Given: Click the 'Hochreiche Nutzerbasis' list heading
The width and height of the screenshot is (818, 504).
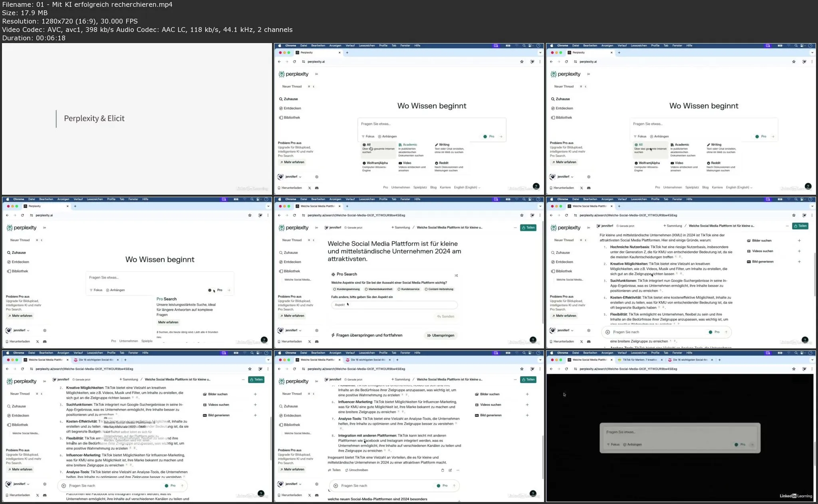Looking at the screenshot, I should click(x=629, y=247).
